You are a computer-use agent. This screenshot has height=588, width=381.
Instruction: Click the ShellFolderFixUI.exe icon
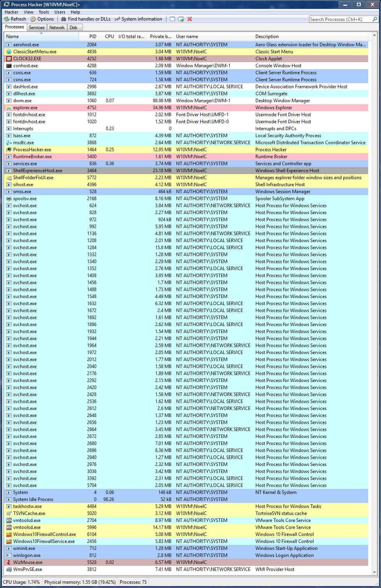(x=9, y=178)
